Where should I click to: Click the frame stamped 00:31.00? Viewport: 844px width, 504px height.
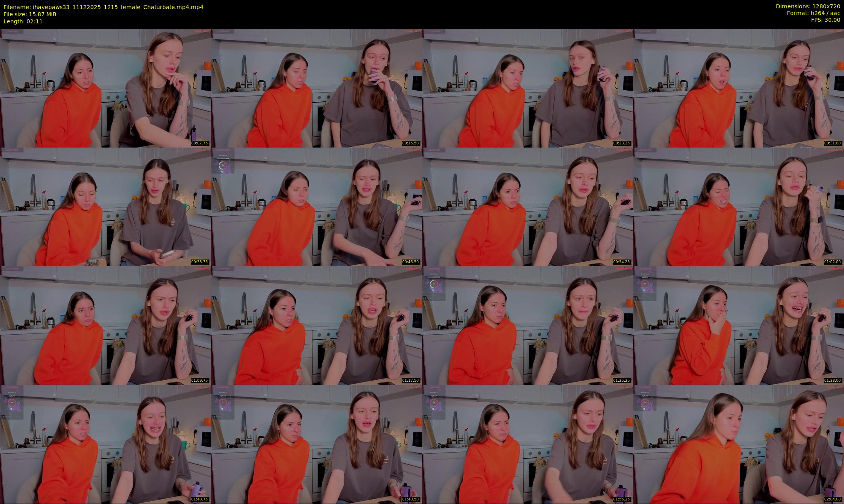[x=738, y=88]
